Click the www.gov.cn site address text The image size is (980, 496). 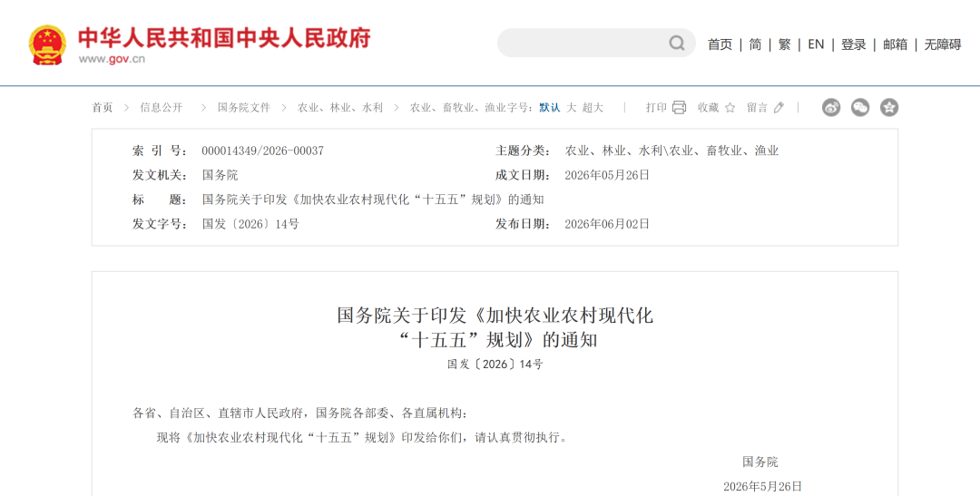[112, 59]
